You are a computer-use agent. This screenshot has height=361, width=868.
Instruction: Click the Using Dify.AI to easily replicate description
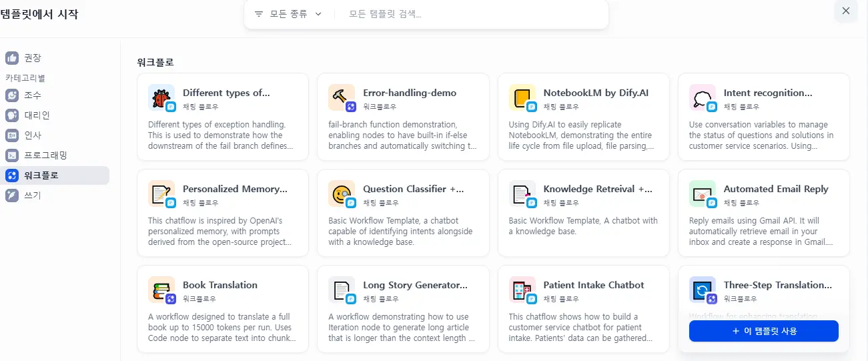[x=582, y=135]
